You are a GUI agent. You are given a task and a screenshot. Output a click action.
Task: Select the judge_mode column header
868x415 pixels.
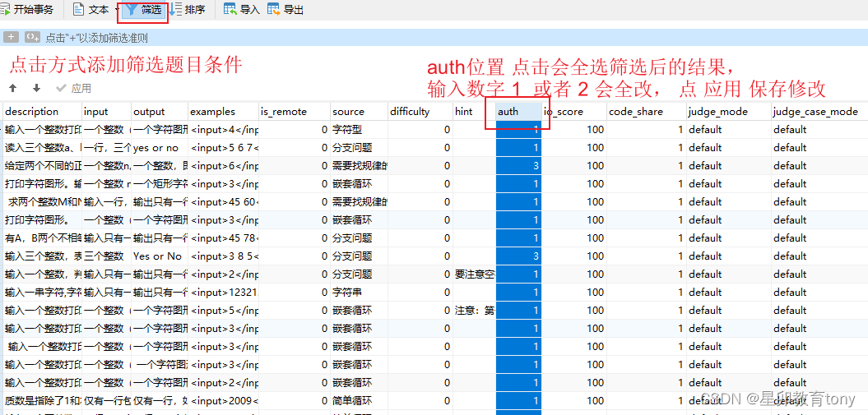[x=728, y=112]
